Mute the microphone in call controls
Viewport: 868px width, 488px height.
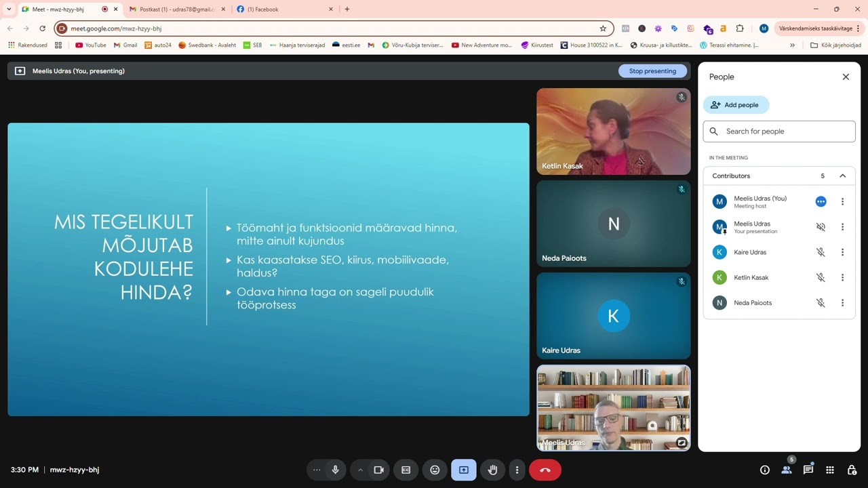(x=335, y=470)
